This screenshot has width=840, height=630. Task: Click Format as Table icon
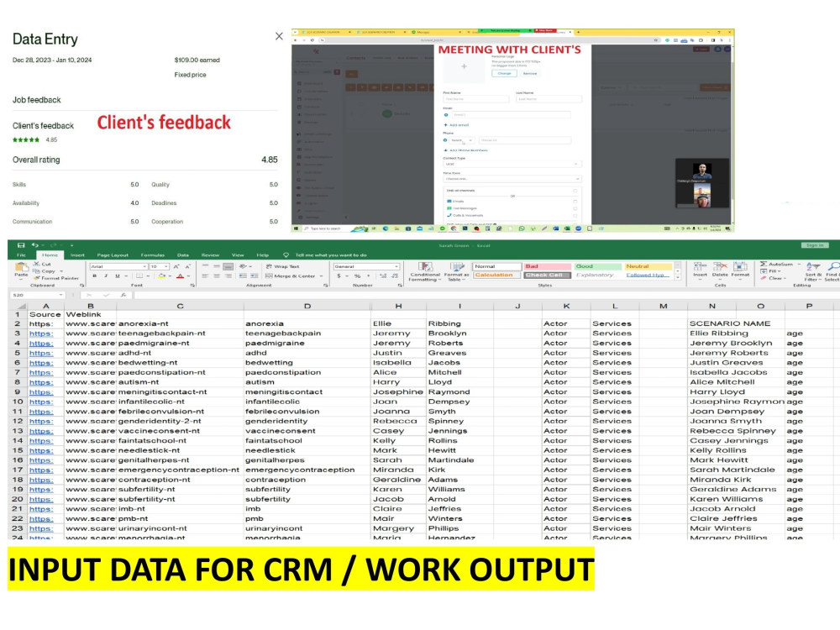click(457, 267)
